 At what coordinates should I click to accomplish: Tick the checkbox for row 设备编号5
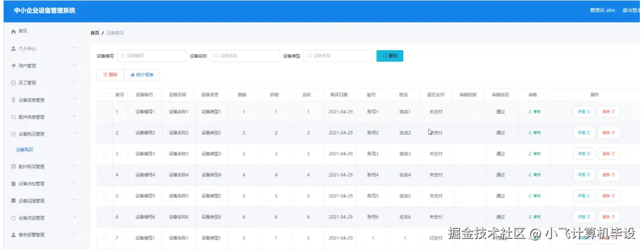click(x=104, y=196)
